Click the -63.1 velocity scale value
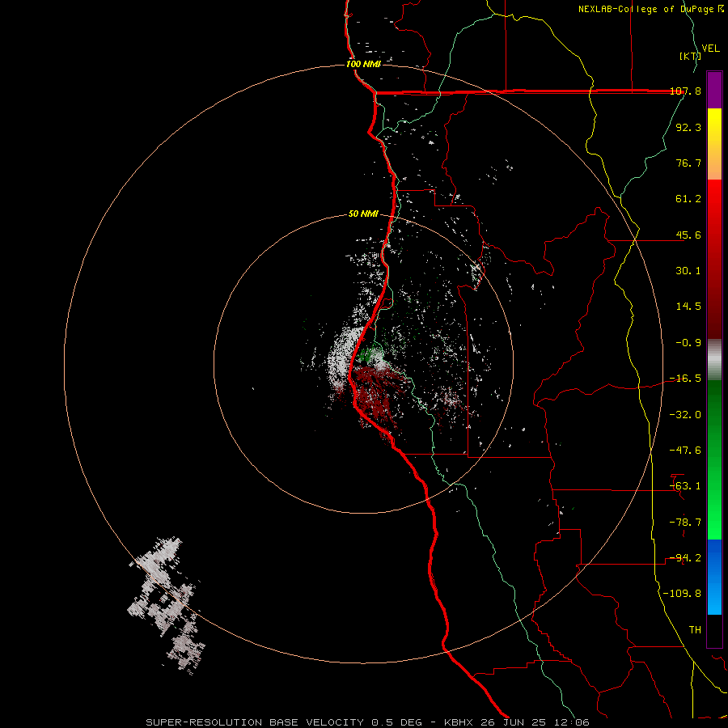The image size is (728, 728). (685, 486)
